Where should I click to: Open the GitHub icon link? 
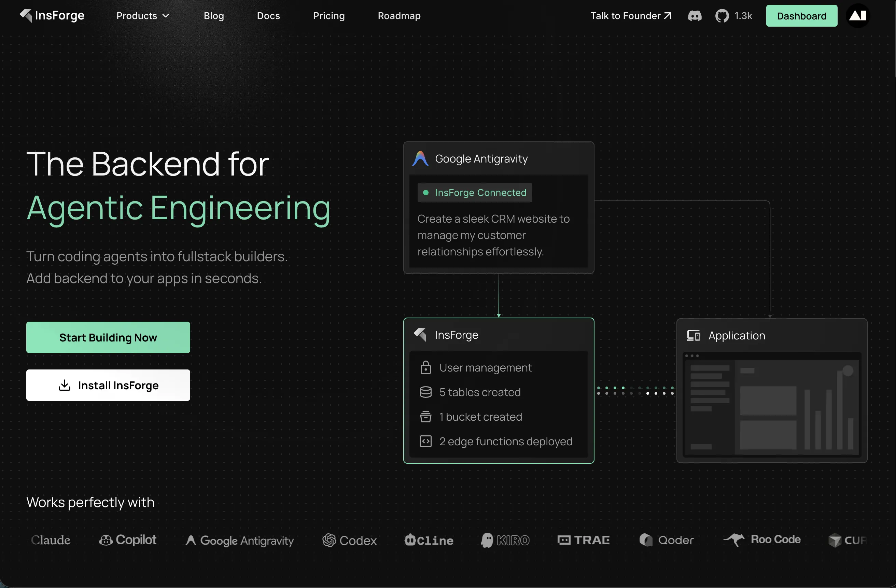[x=722, y=16]
